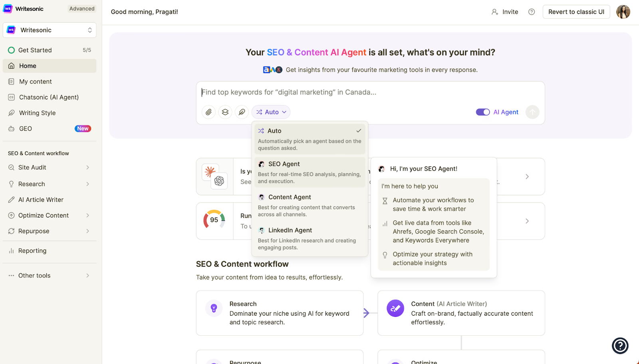This screenshot has height=364, width=639.
Task: Click the Reporting bar chart icon
Action: [12, 251]
